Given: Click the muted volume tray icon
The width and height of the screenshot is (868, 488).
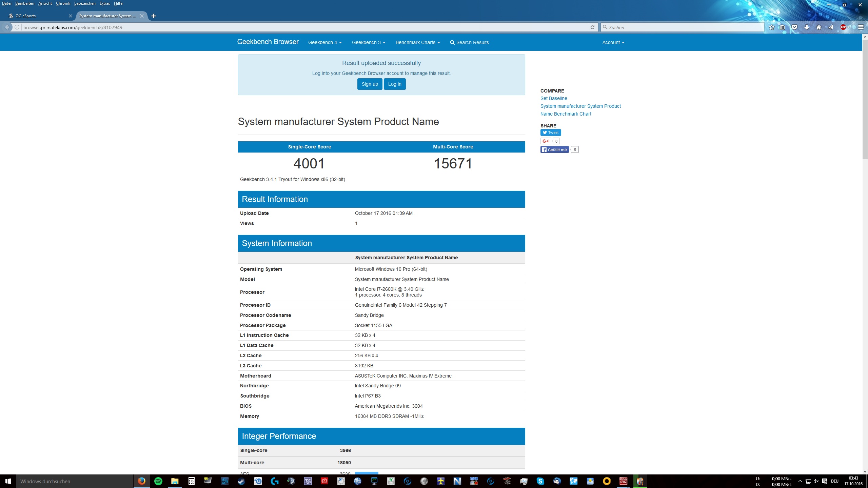Looking at the screenshot, I should (816, 481).
